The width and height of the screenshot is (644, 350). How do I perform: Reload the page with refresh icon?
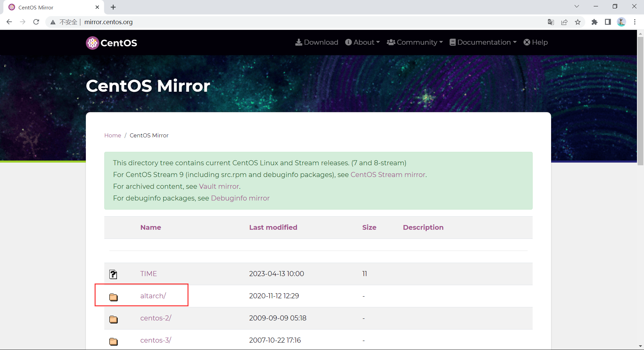tap(36, 22)
